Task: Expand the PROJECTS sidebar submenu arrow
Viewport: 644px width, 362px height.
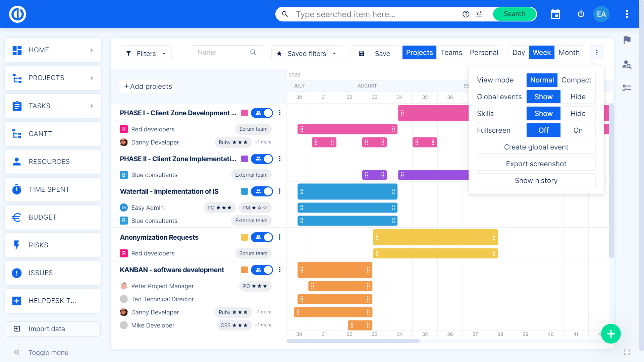Action: [x=92, y=78]
